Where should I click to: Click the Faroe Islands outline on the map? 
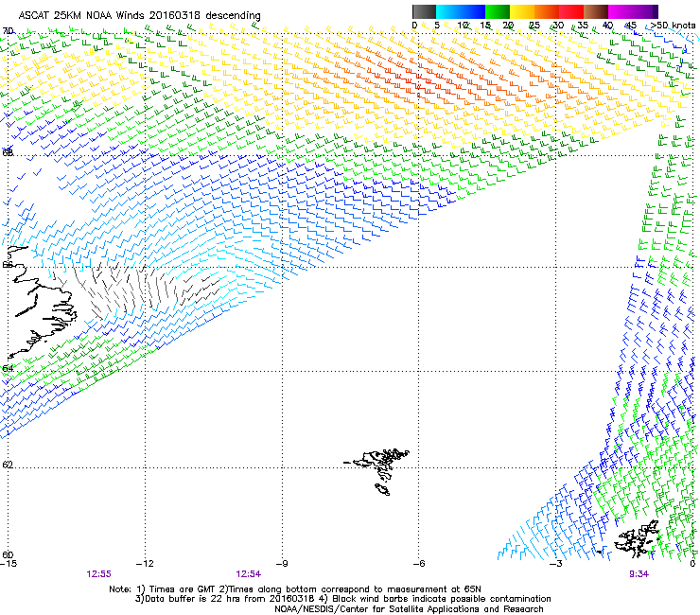377,471
